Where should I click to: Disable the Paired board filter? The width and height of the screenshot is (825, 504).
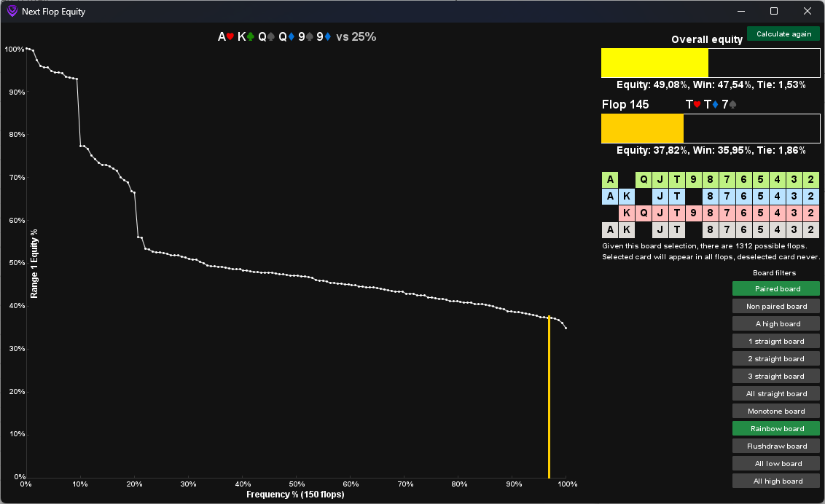coord(776,289)
